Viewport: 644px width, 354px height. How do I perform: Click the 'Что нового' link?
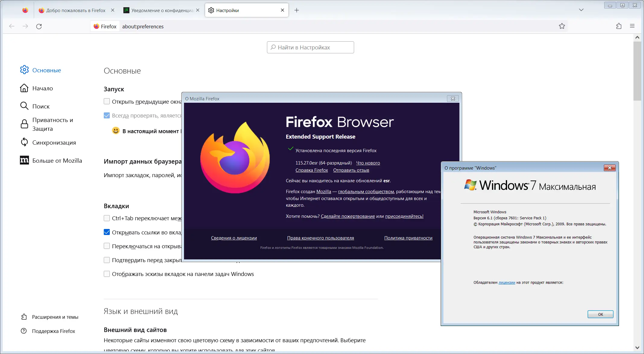[368, 163]
